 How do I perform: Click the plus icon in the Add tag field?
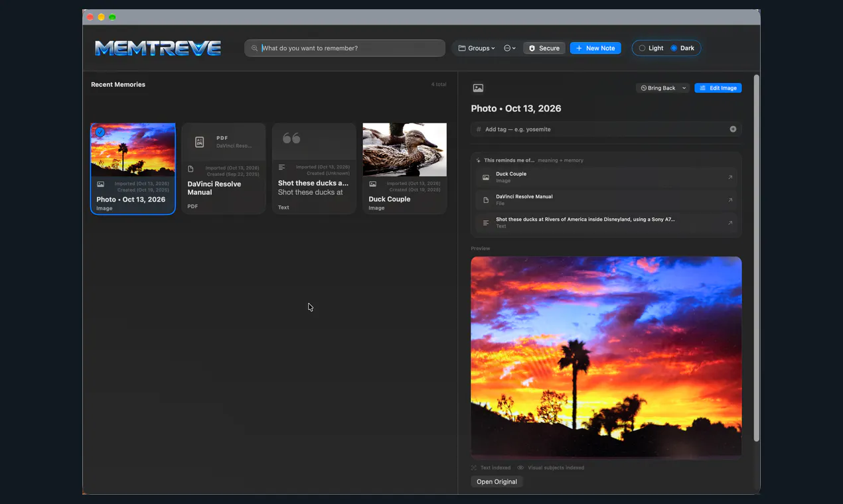(x=733, y=129)
